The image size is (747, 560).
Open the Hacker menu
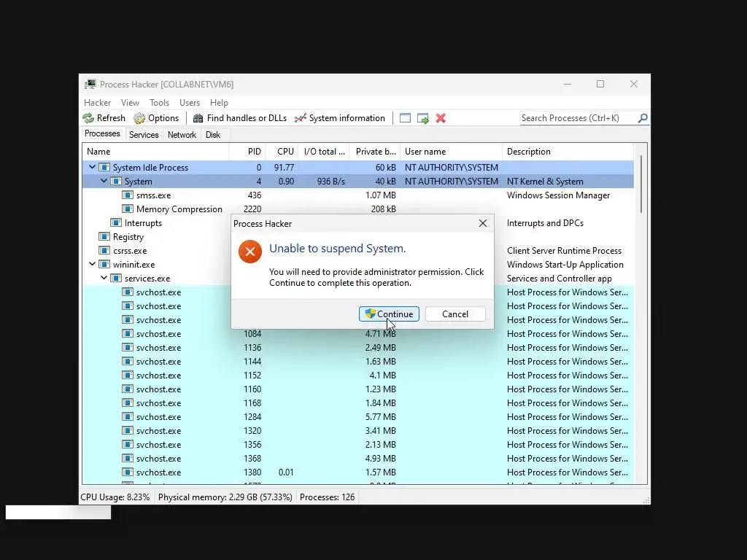pos(97,103)
